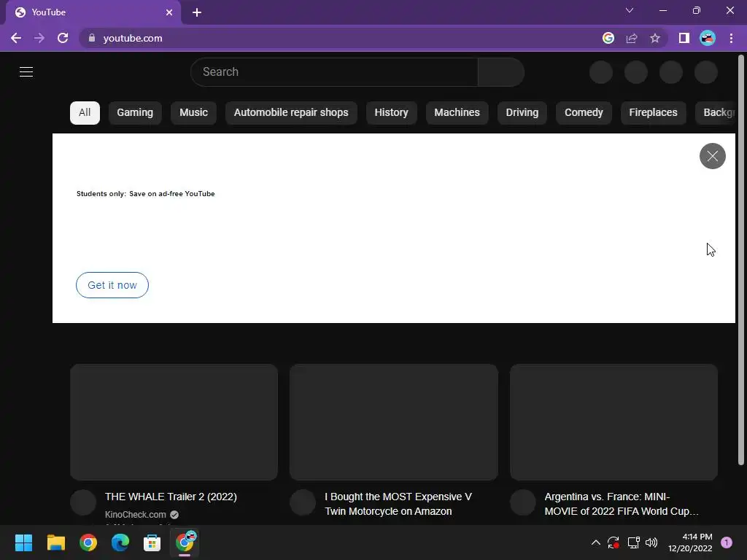Click the browser forward arrow
This screenshot has width=747, height=560.
click(x=39, y=38)
